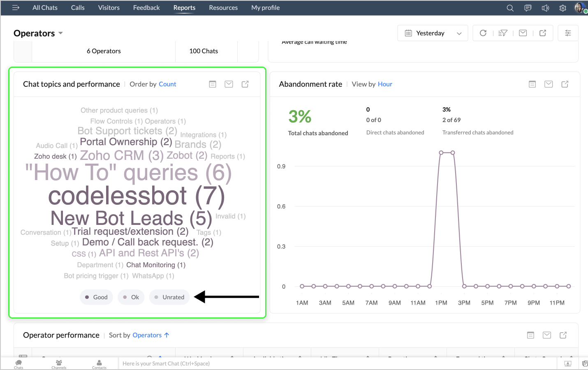Click the "Zobot (2)" topic
Viewport: 588px width, 370px height.
[187, 155]
